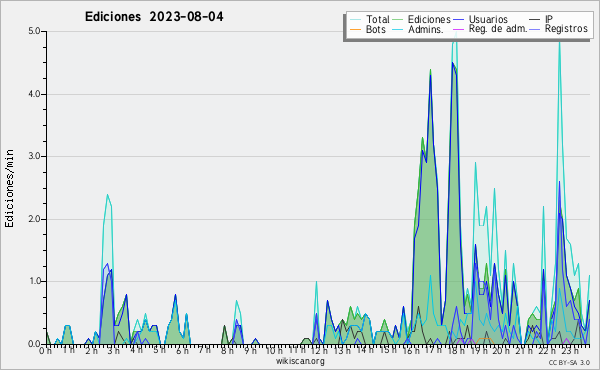The height and width of the screenshot is (370, 600).
Task: Click the IP dark legend line swatch
Action: 535,20
